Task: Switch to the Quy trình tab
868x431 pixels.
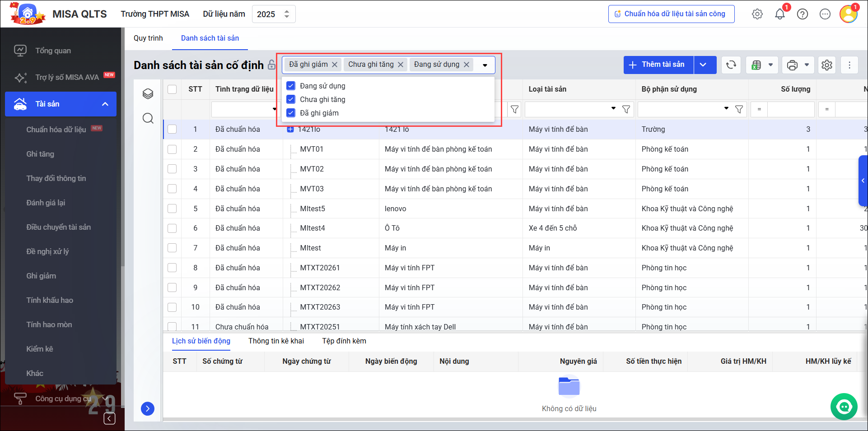Action: pyautogui.click(x=148, y=38)
